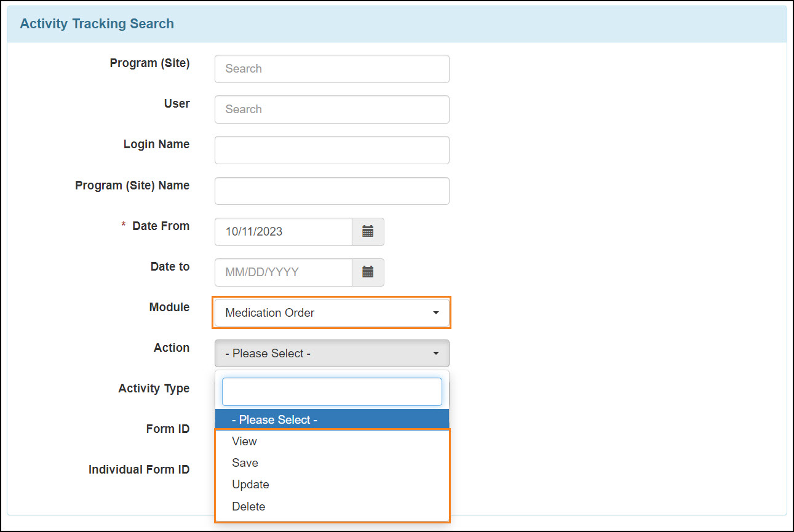794x532 pixels.
Task: Click the Program (Site) label
Action: point(150,63)
